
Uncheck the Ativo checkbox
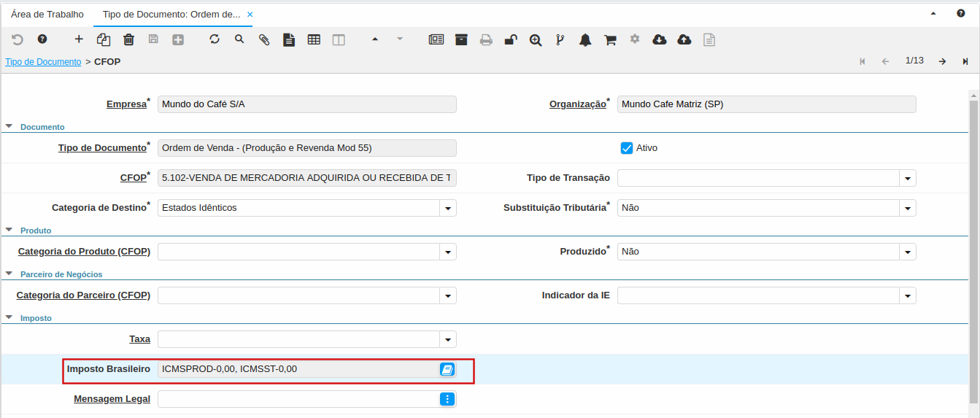(626, 148)
